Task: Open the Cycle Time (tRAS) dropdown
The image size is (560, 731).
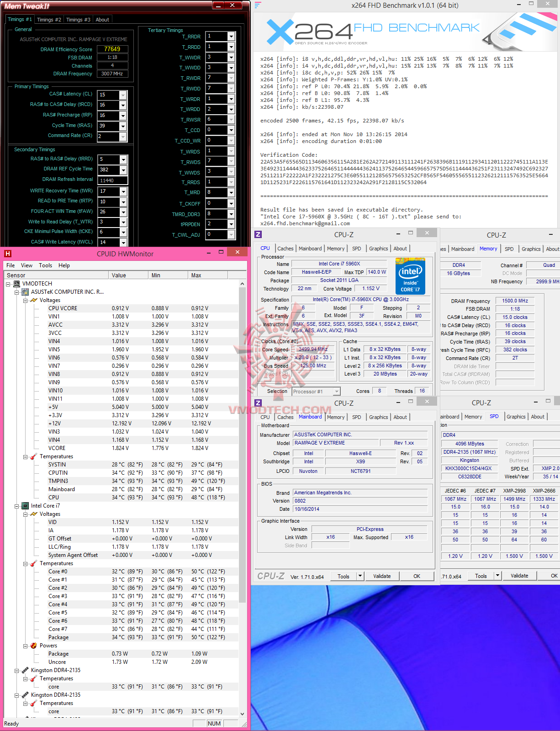Action: [x=123, y=126]
